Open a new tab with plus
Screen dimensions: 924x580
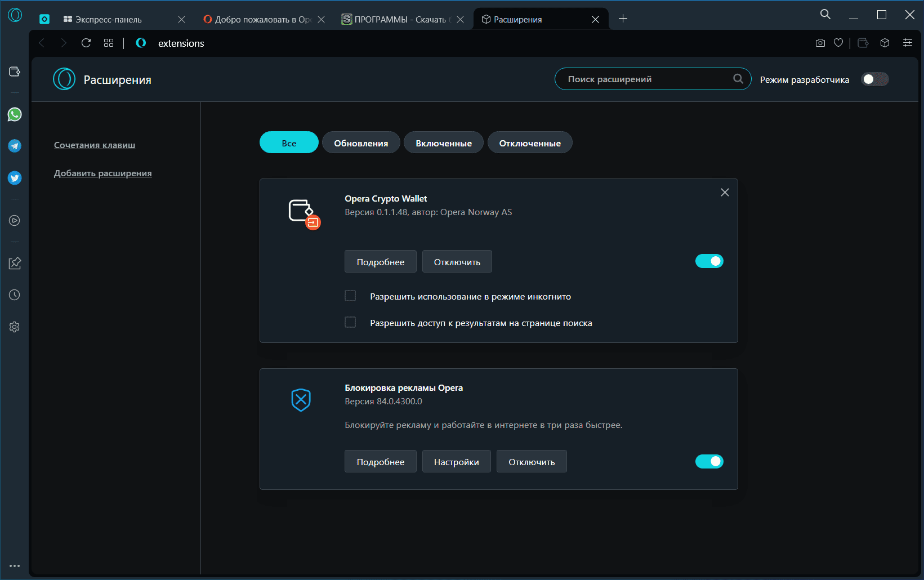coord(623,19)
